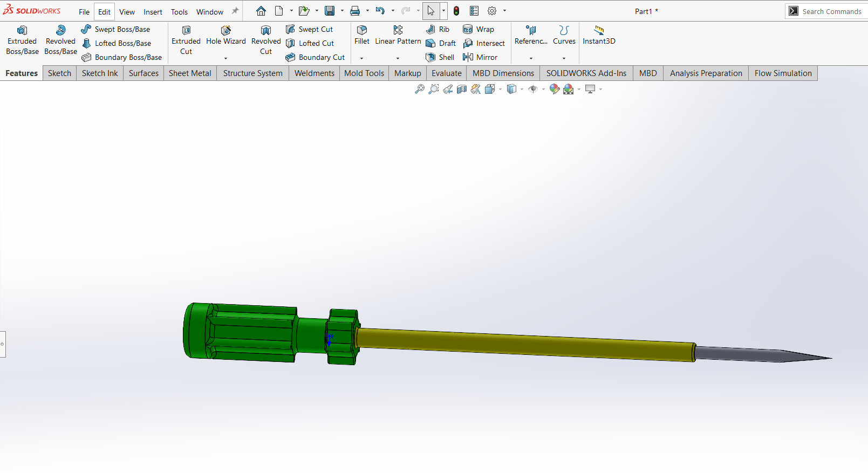
Task: Open the Insert menu
Action: click(x=153, y=12)
